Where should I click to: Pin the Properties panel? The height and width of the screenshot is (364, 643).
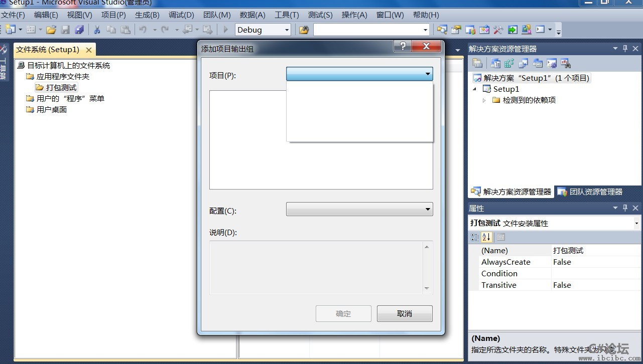pyautogui.click(x=625, y=208)
